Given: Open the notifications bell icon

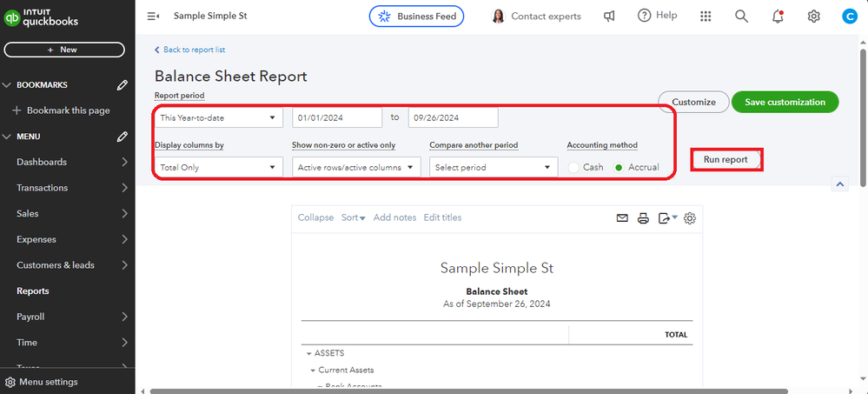Looking at the screenshot, I should click(x=777, y=16).
